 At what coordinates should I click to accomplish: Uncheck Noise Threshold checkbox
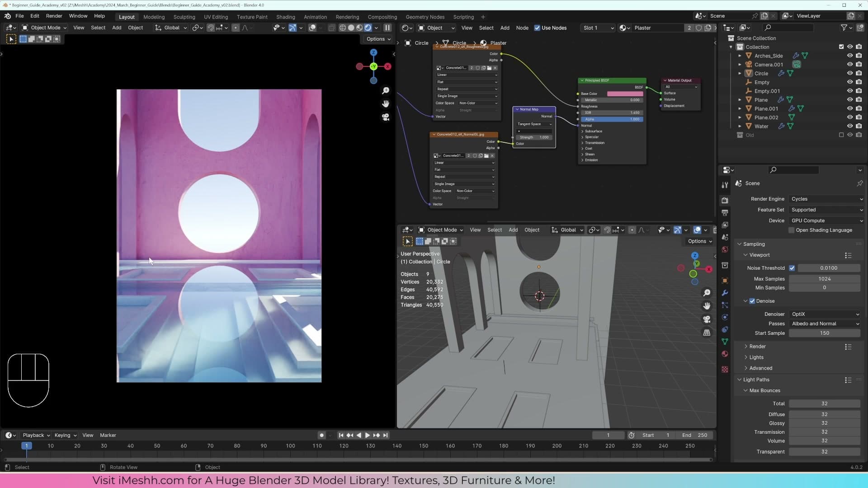(792, 268)
